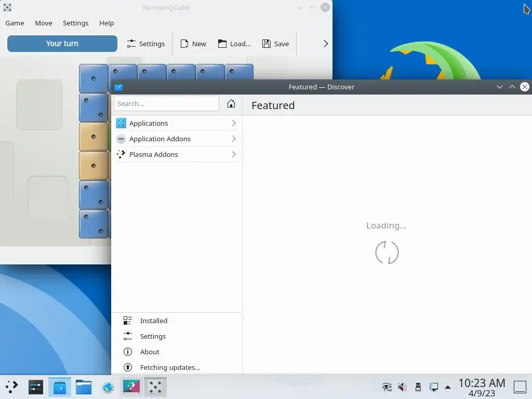Click the About info icon

(128, 352)
